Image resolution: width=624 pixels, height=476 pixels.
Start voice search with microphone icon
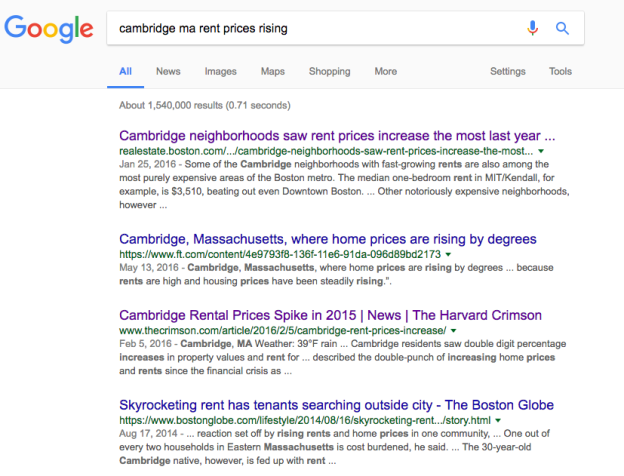[x=532, y=28]
